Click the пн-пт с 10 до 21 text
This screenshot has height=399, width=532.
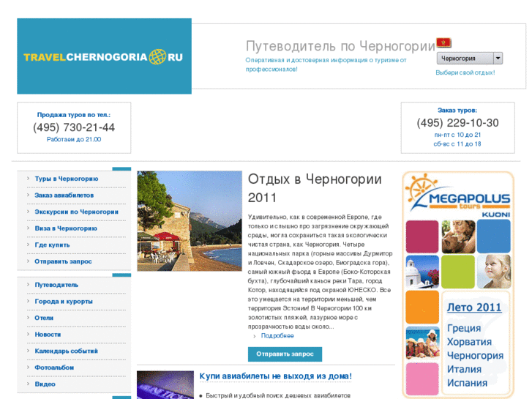pos(457,135)
